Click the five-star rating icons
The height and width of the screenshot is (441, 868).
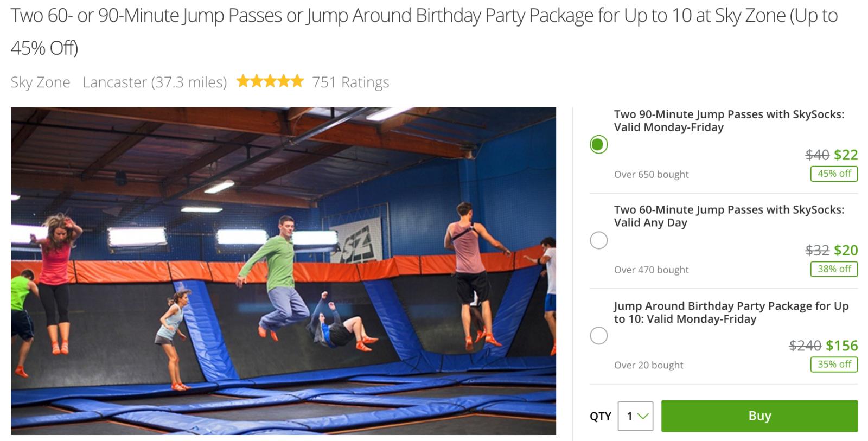pos(270,82)
